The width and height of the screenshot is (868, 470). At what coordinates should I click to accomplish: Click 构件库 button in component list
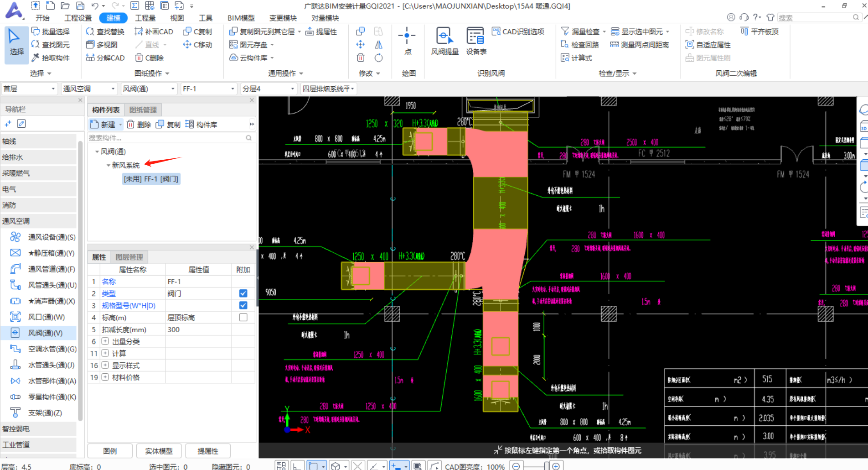[x=201, y=125]
